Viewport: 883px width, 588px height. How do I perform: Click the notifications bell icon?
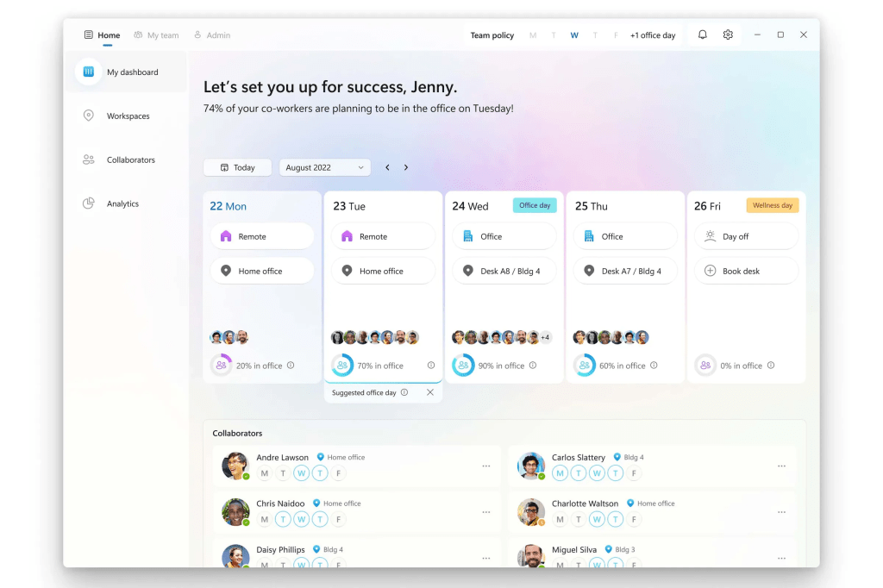[702, 34]
